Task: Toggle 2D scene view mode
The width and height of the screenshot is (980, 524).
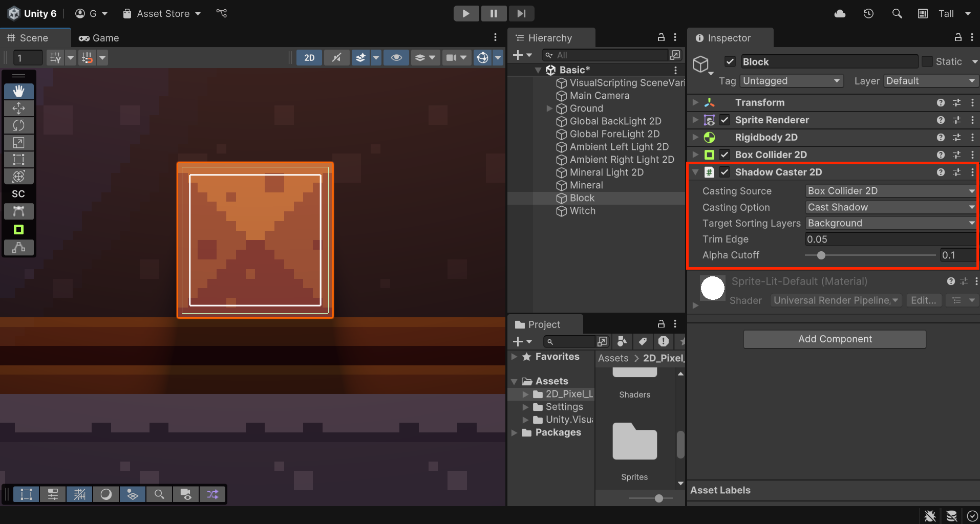Action: tap(309, 58)
